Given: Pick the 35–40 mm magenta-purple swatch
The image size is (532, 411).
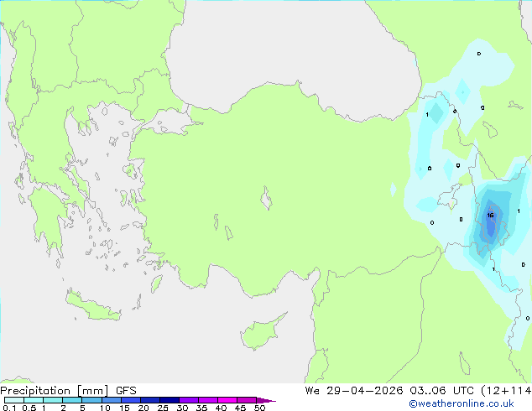Looking at the screenshot, I should tap(208, 400).
